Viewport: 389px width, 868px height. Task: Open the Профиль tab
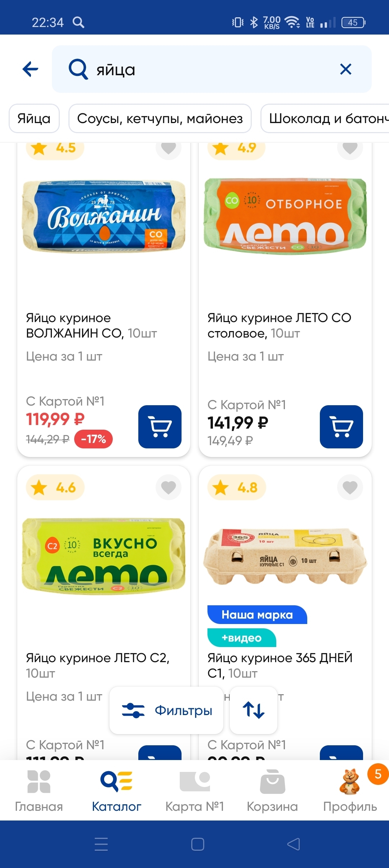(x=350, y=790)
